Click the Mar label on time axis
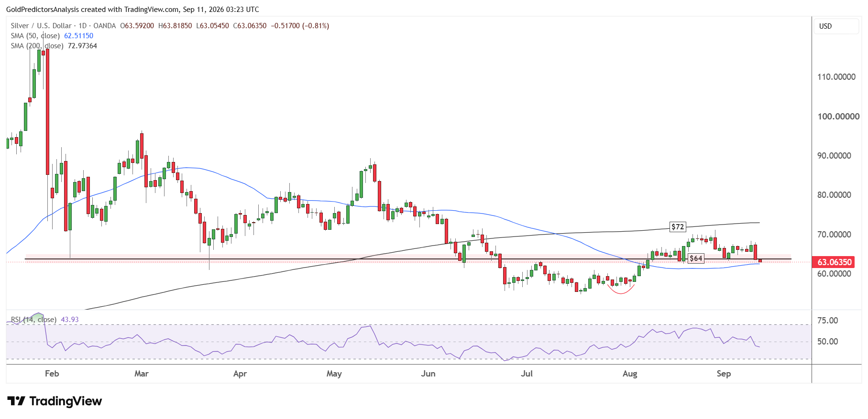 [142, 374]
